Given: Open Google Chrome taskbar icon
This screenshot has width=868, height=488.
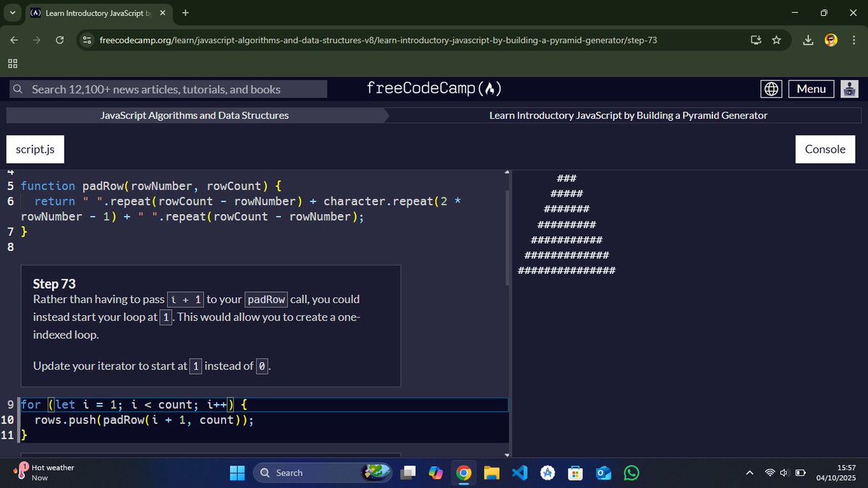Looking at the screenshot, I should coord(464,473).
